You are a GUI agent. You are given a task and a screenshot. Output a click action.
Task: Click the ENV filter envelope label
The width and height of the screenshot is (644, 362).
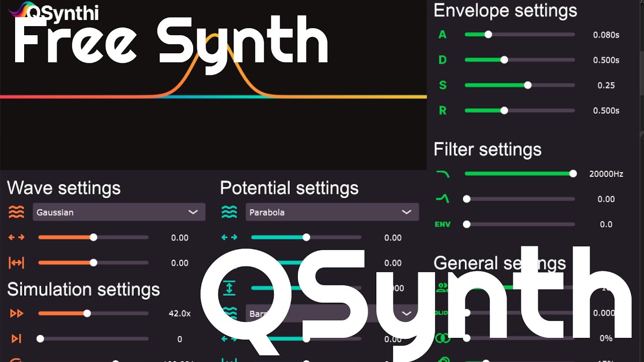point(443,224)
